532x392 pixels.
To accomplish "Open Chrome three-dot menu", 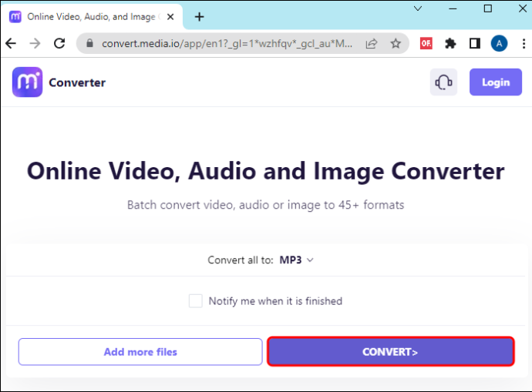I will click(x=524, y=43).
